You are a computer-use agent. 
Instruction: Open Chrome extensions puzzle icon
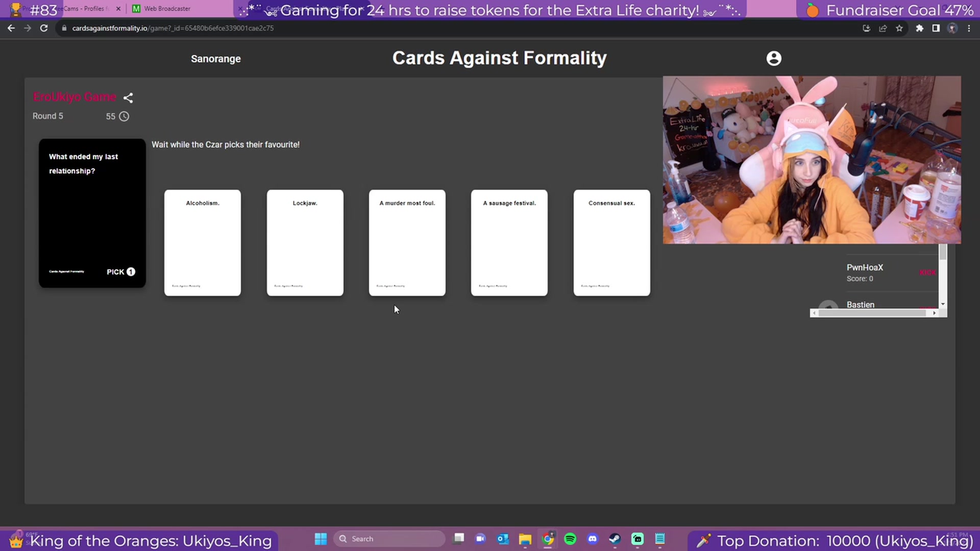[x=919, y=28]
